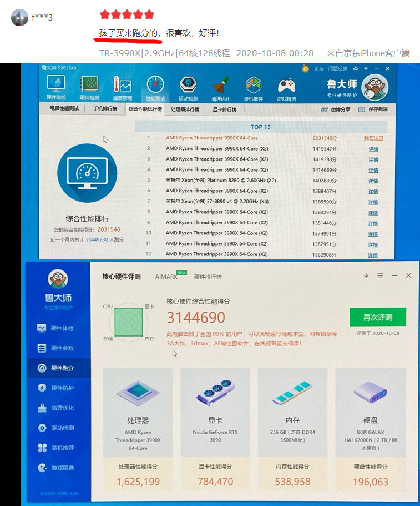The height and width of the screenshot is (506, 420).
Task: Switch to 电脑性能测试 tab
Action: pos(64,108)
